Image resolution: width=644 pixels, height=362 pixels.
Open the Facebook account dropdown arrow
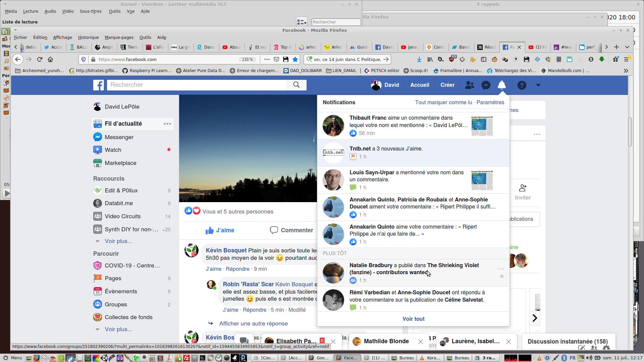click(x=538, y=85)
